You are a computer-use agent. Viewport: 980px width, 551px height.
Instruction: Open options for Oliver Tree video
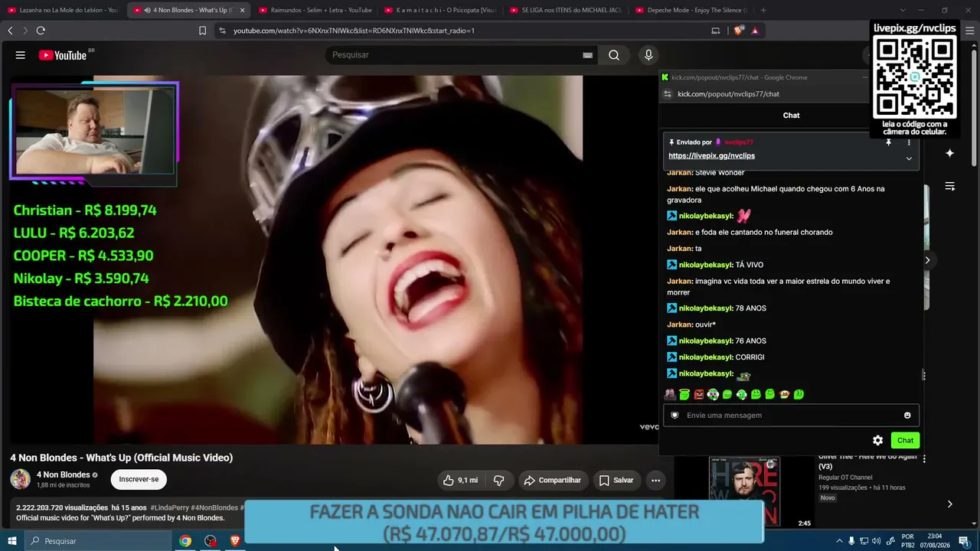pos(924,459)
